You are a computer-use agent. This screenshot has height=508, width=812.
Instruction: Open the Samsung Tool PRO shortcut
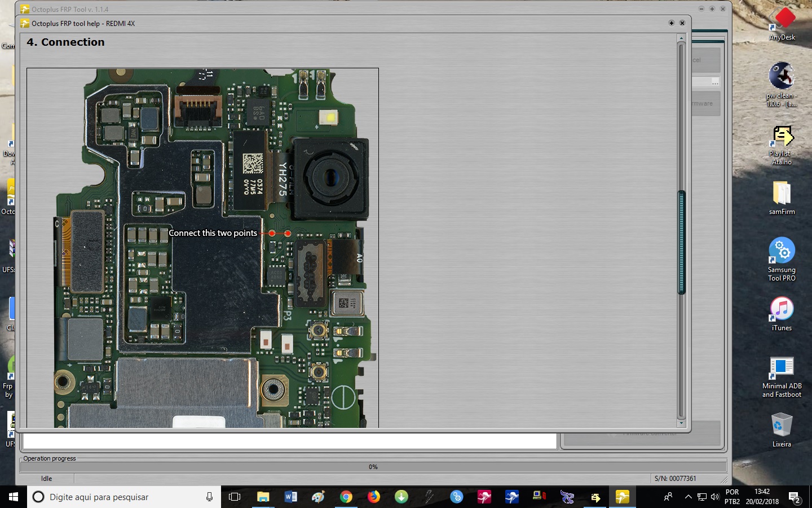click(x=782, y=259)
